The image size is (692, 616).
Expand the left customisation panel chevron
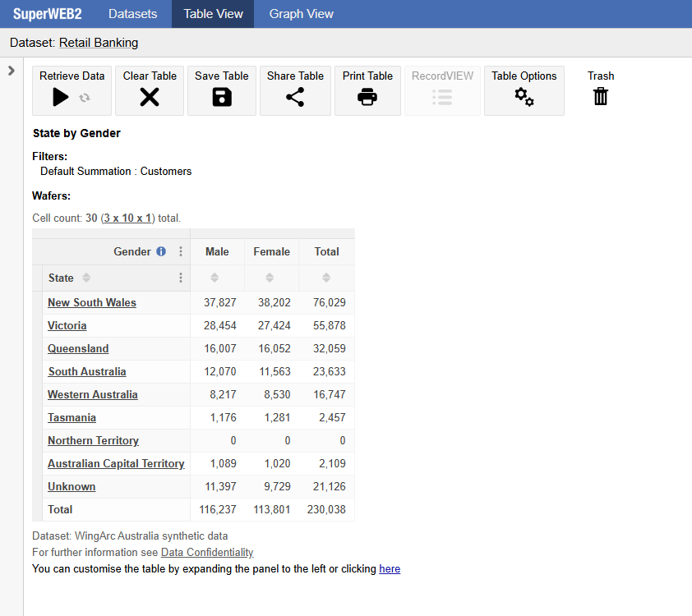point(11,70)
